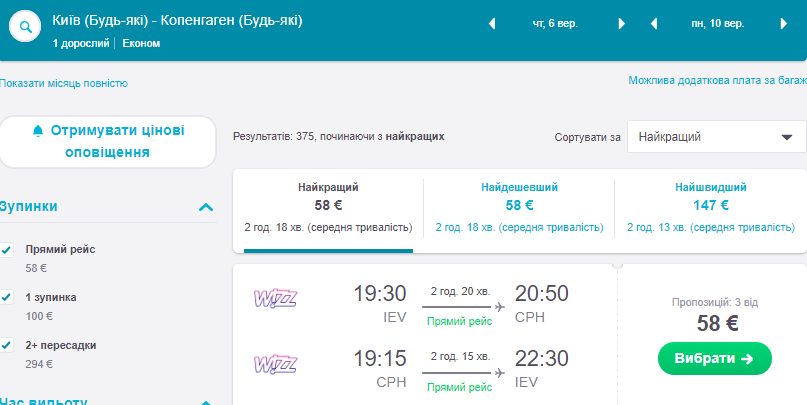Viewport: 807px width, 405px height.
Task: Switch to the Найшвидший tab
Action: [x=710, y=206]
